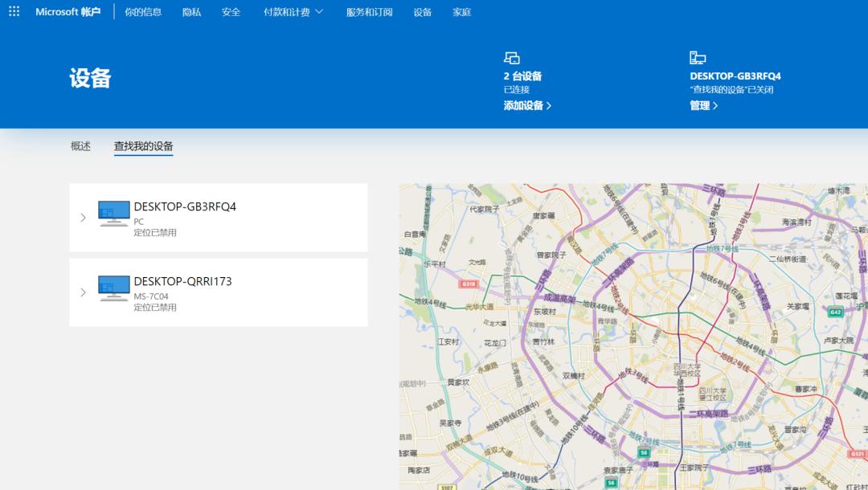
Task: Click 定位已禁用 under DESKTOP-GB3RFQ4
Action: (x=153, y=234)
